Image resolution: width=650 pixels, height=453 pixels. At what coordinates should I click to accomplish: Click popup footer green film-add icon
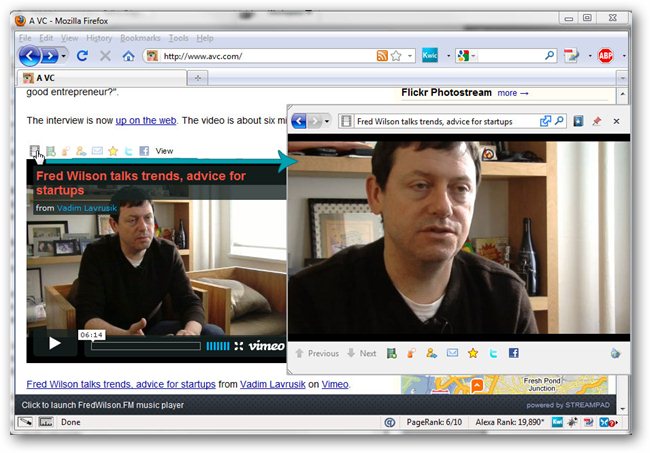[392, 353]
